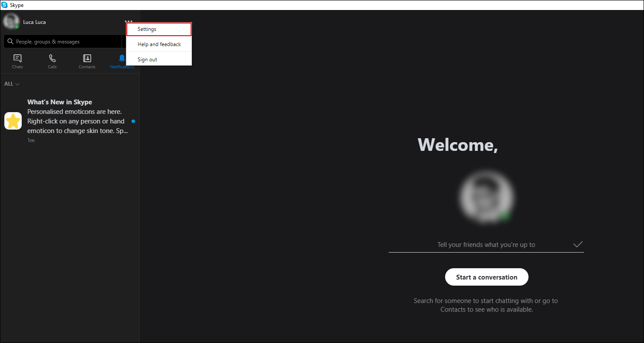Select Sign out from the menu

(159, 59)
